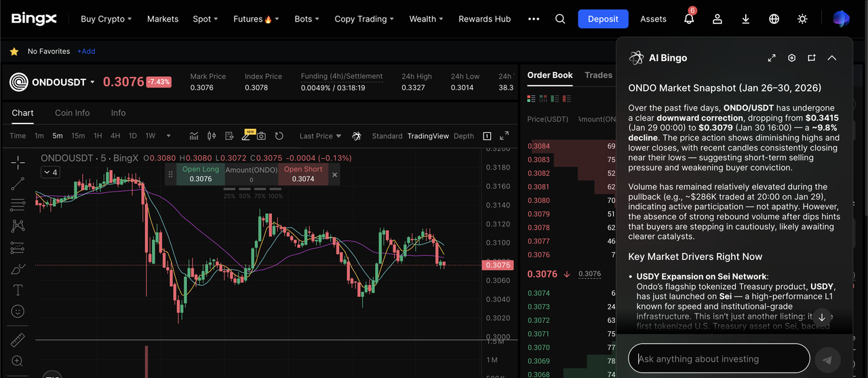Switch chart to Standard view
868x378 pixels.
[x=387, y=136]
